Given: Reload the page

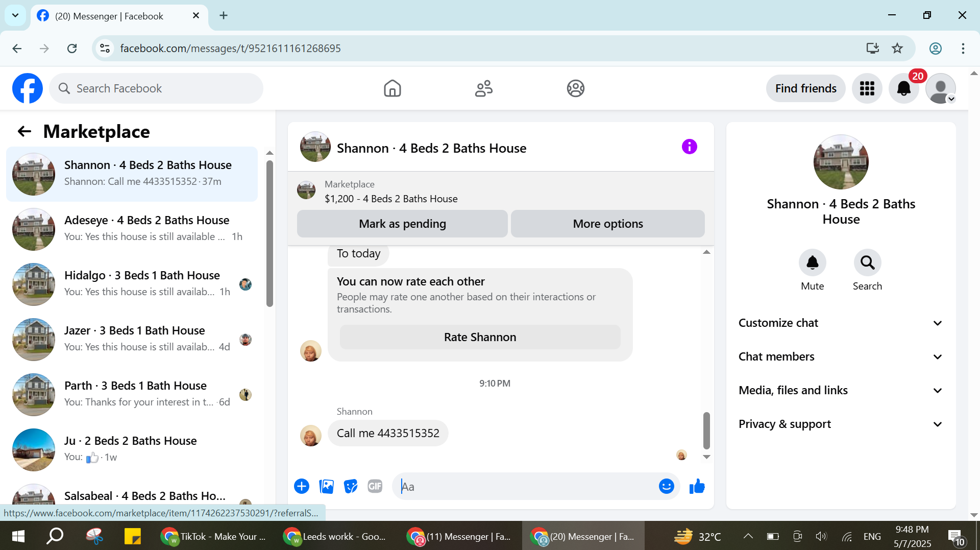Looking at the screenshot, I should (x=72, y=49).
